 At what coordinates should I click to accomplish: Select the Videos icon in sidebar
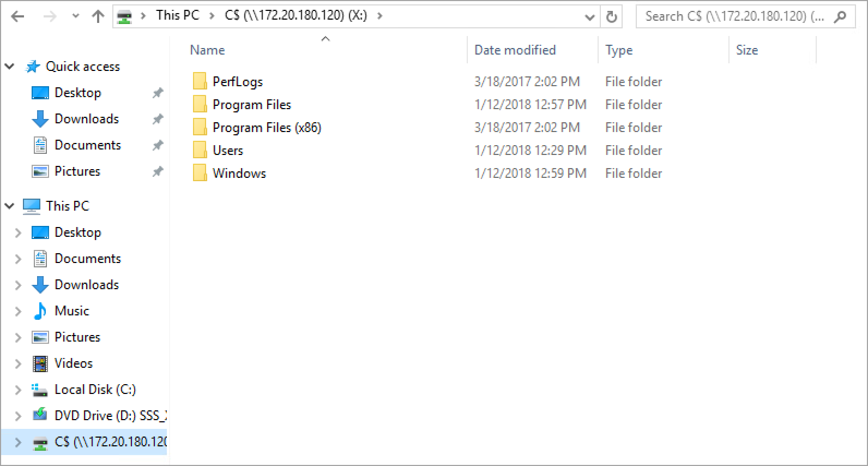pos(40,363)
